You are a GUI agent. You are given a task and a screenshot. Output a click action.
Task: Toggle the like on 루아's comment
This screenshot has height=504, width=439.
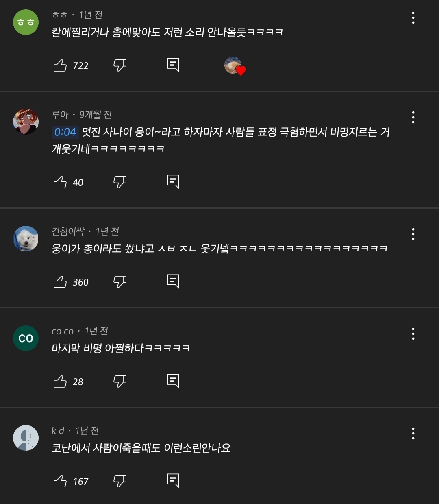(x=60, y=182)
